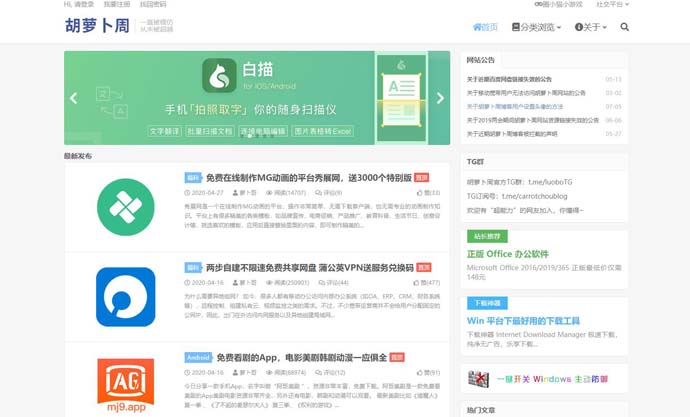Open the 小游戏 link in top bar

tap(558, 4)
